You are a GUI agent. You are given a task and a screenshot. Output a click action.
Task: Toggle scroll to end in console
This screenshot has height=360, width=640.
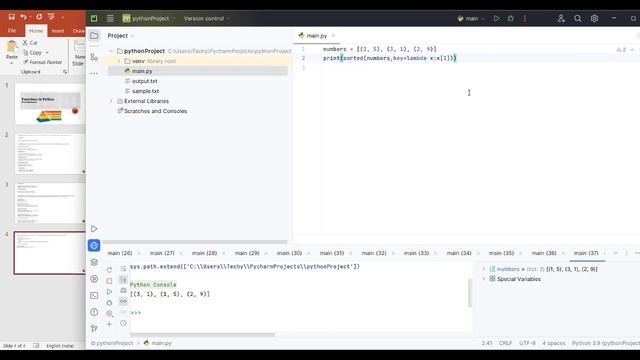[x=123, y=280]
